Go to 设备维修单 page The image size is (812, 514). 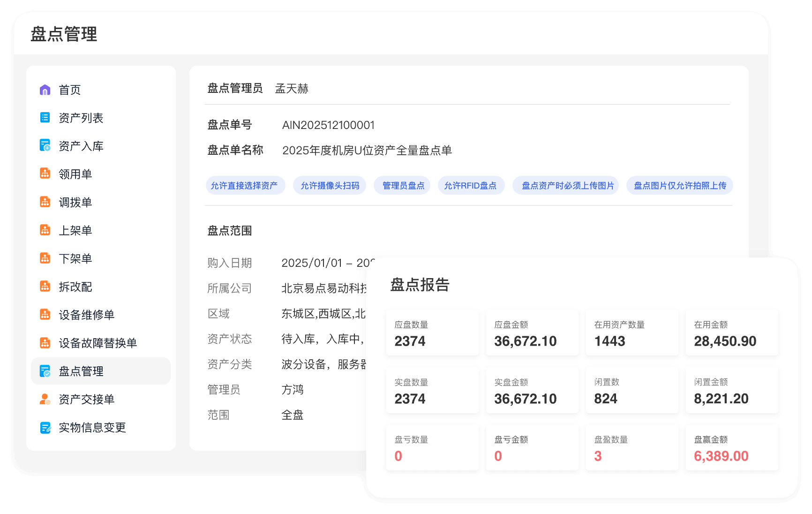86,315
